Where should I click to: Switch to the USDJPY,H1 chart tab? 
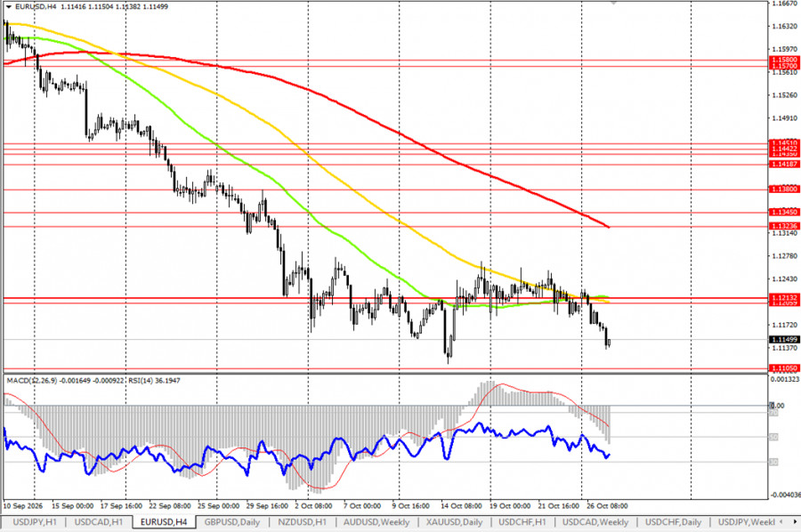click(35, 522)
